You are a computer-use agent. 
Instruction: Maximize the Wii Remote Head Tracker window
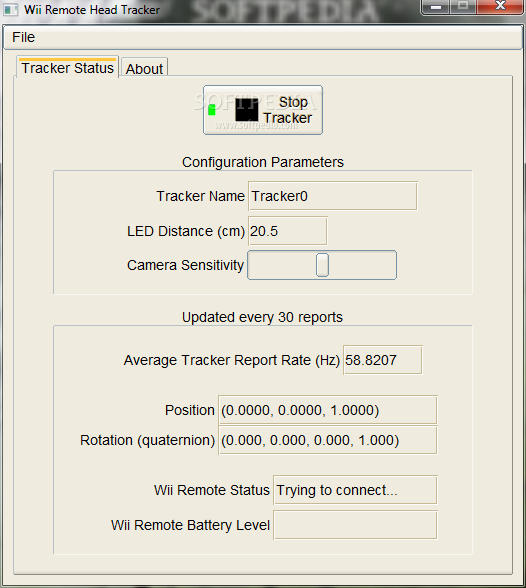[x=463, y=7]
